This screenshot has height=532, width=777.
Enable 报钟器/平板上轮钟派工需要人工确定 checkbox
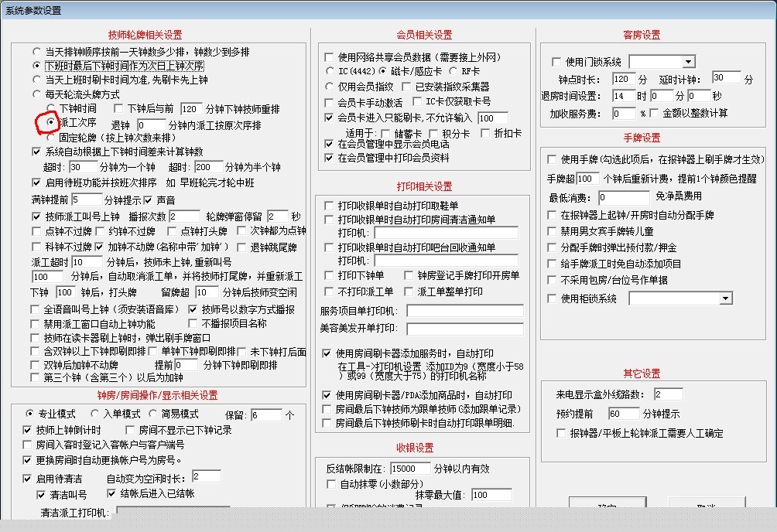[x=561, y=434]
